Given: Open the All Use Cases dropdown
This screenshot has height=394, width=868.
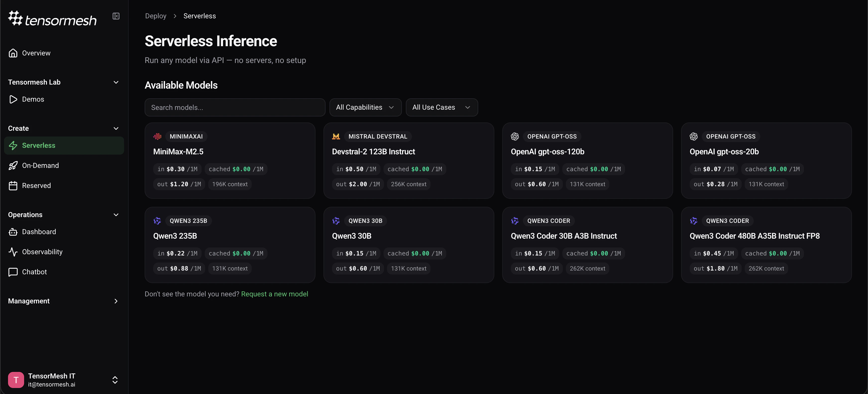Looking at the screenshot, I should (x=442, y=107).
